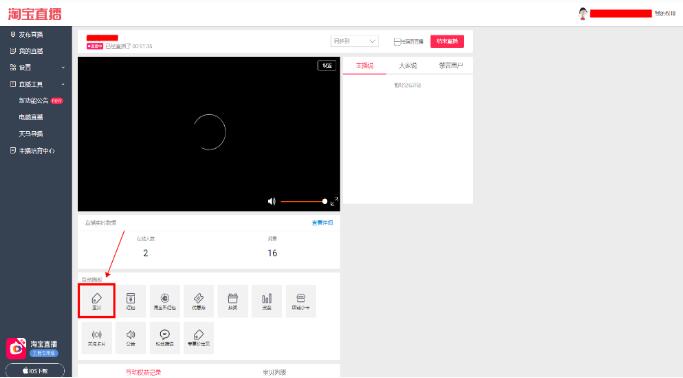Mute the video with the speaker icon
Viewport: 683px width, 378px height.
click(x=271, y=201)
